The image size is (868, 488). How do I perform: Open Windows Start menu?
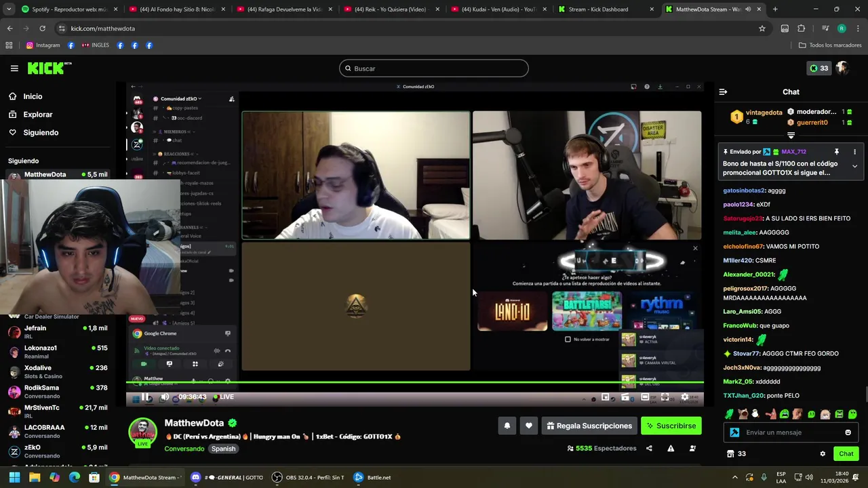coord(14,477)
